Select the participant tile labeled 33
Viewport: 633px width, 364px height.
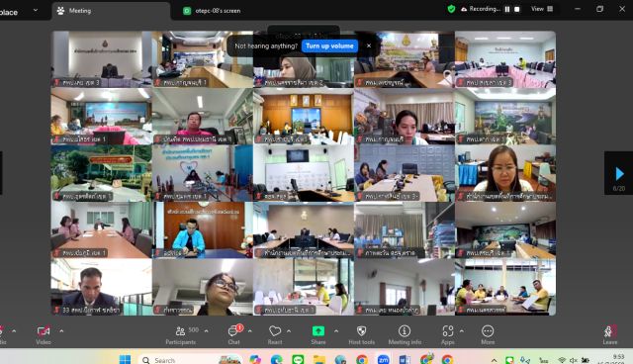(101, 287)
